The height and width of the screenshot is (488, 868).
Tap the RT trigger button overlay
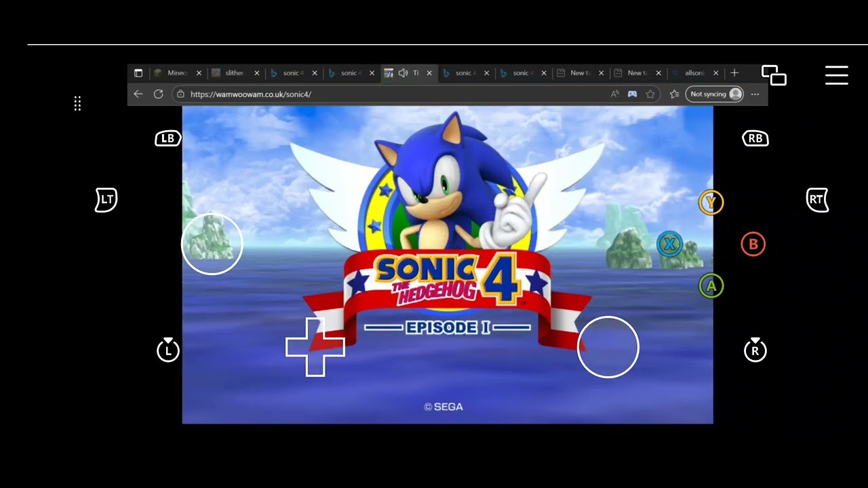pos(817,199)
